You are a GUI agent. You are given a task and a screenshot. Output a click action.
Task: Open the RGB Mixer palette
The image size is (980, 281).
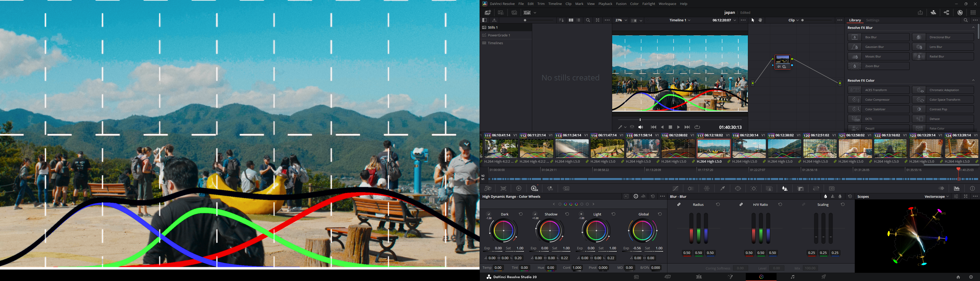[x=550, y=189]
